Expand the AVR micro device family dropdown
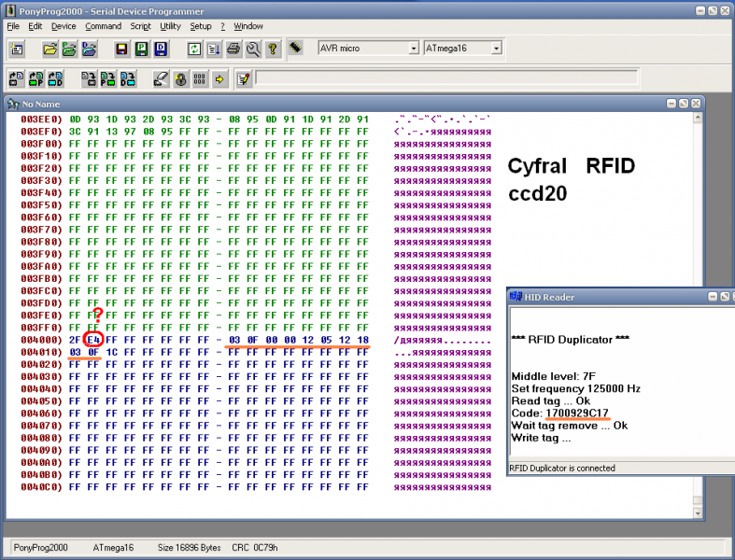Screen dimensions: 735x560 click(x=413, y=48)
